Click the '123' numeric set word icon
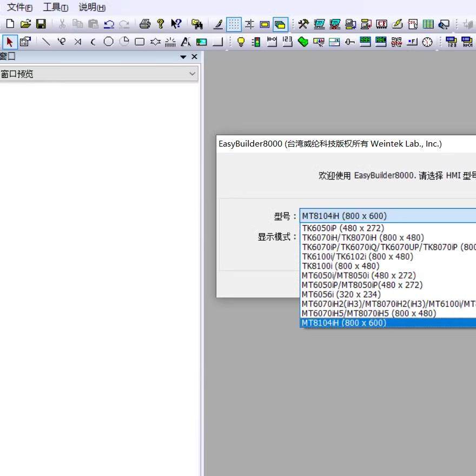 [287, 42]
